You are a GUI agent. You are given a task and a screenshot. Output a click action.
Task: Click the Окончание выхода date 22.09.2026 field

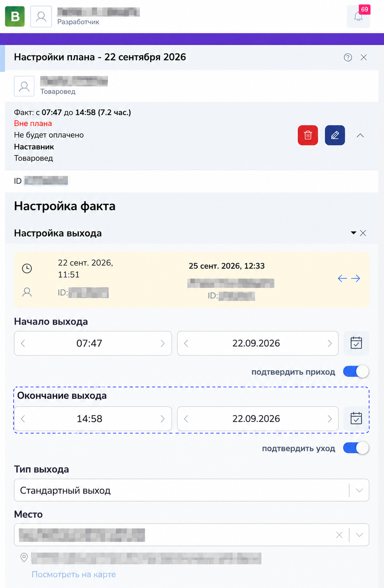click(x=258, y=419)
